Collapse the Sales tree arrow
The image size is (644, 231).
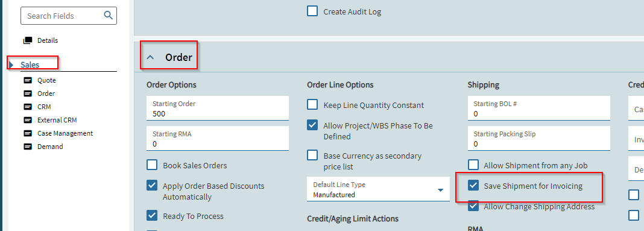(x=11, y=65)
